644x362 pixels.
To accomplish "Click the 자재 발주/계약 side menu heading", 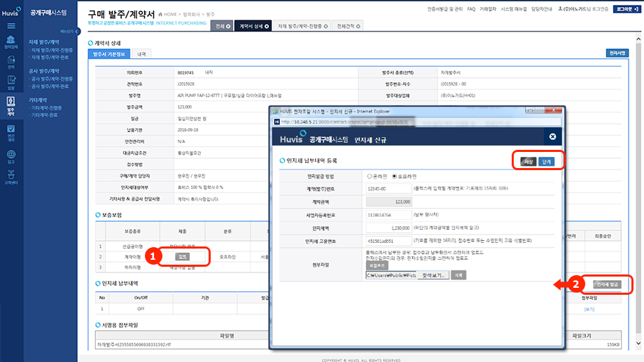I will pos(44,42).
